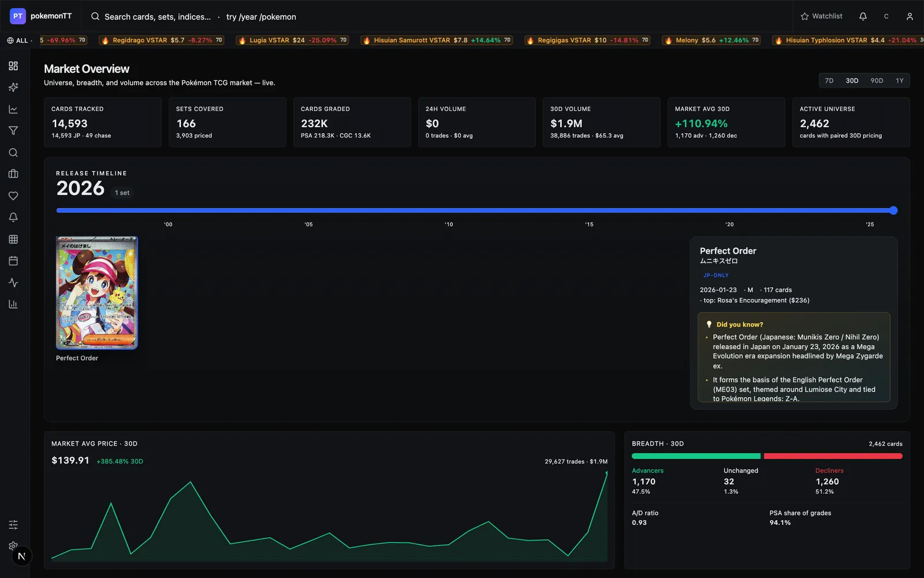The height and width of the screenshot is (578, 924).
Task: Click the Cards Tracked 14,593 stat card
Action: (x=103, y=122)
